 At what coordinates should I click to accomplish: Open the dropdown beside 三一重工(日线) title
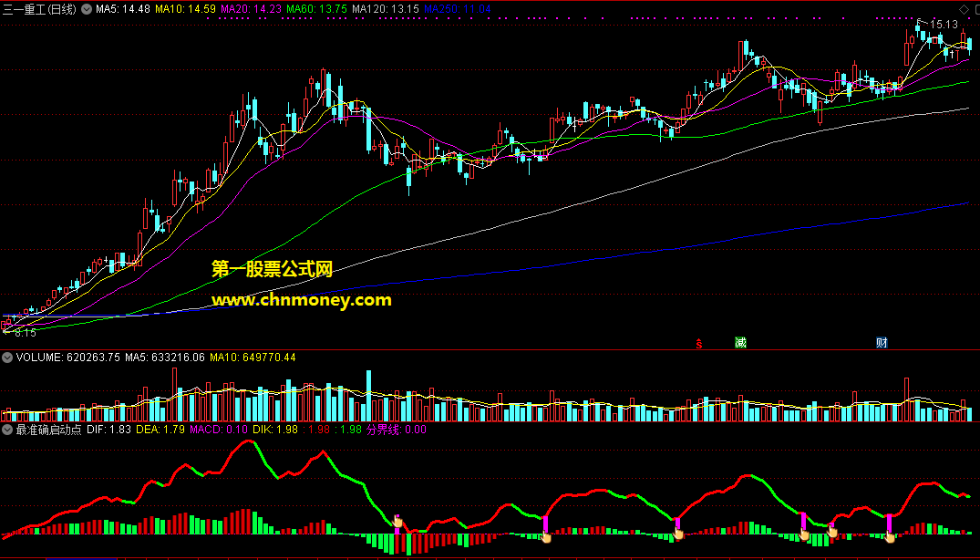[87, 9]
